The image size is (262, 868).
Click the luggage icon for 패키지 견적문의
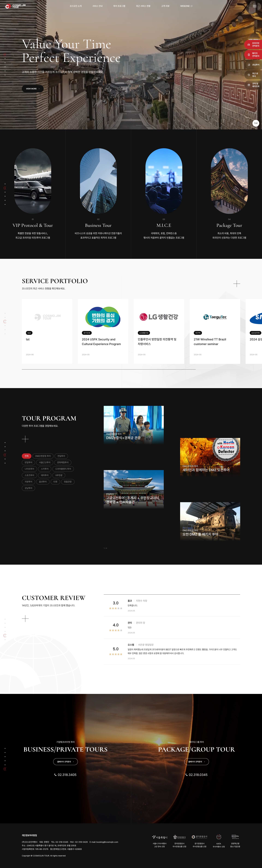[x=249, y=55]
